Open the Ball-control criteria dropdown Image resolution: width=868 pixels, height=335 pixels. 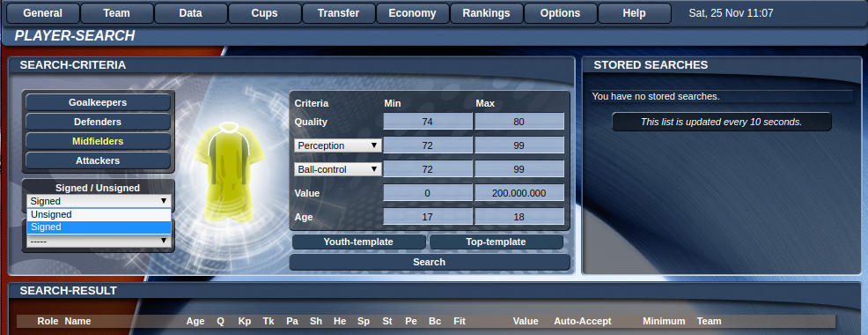[338, 169]
